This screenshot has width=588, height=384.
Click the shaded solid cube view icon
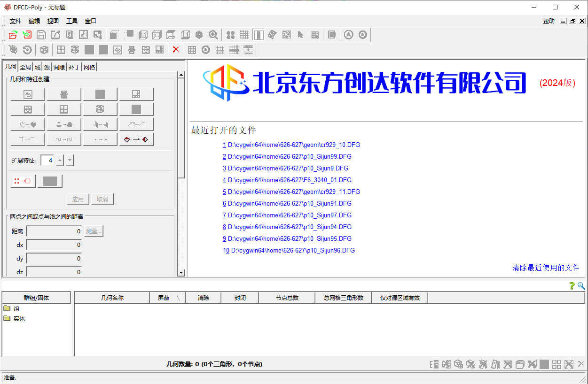[x=199, y=35]
